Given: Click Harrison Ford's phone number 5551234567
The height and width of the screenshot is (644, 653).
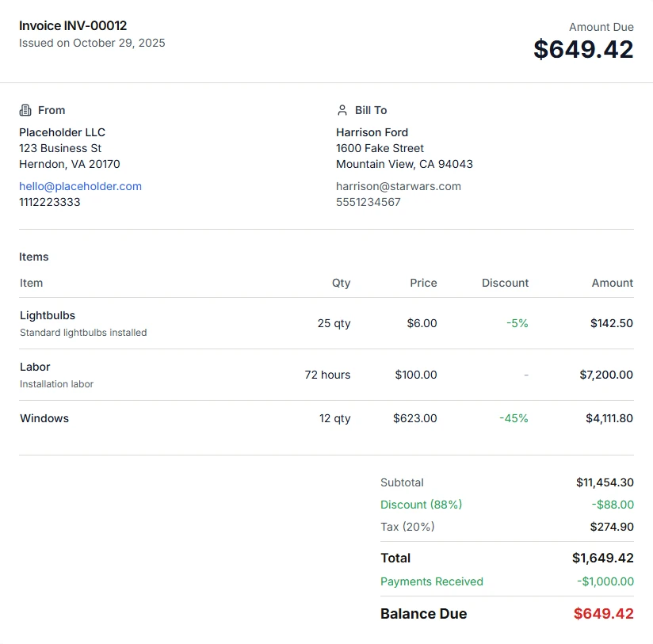Looking at the screenshot, I should 368,202.
